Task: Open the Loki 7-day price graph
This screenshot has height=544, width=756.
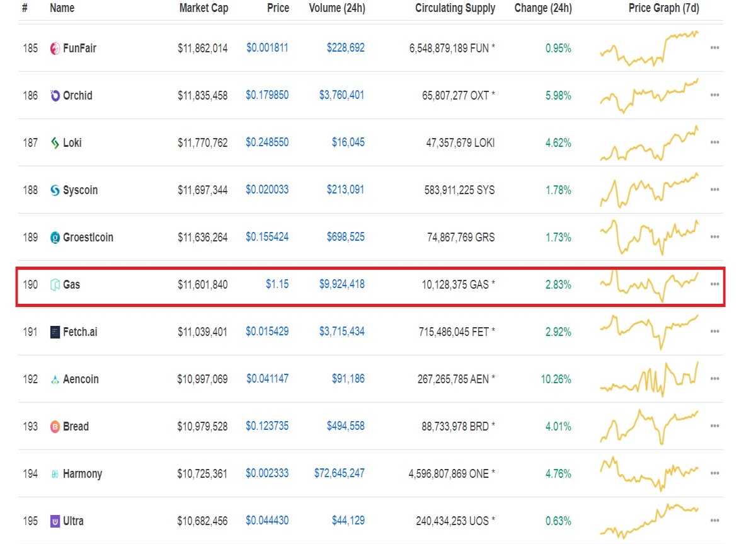Action: (650, 144)
